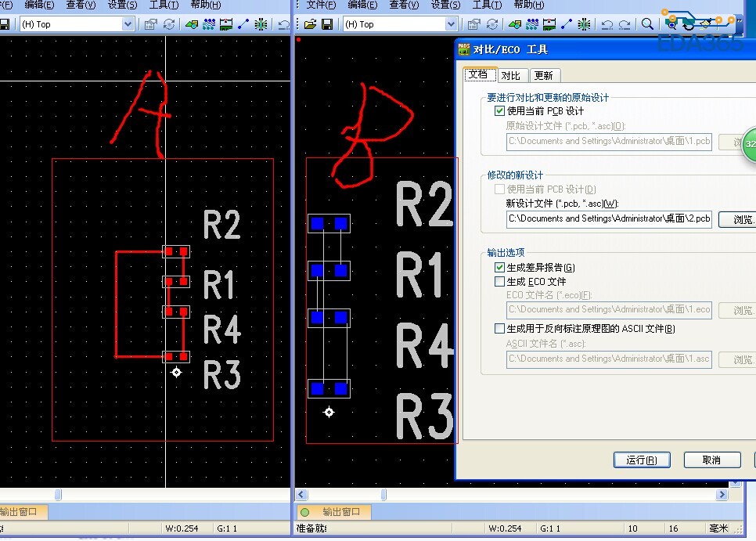Click the origin marker in the left design
This screenshot has height=541, width=756.
176,372
